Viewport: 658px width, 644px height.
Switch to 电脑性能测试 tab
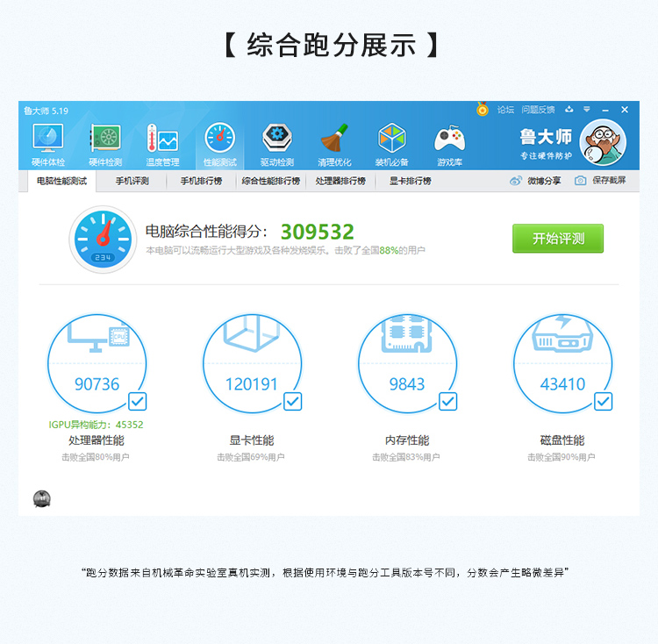pos(61,182)
